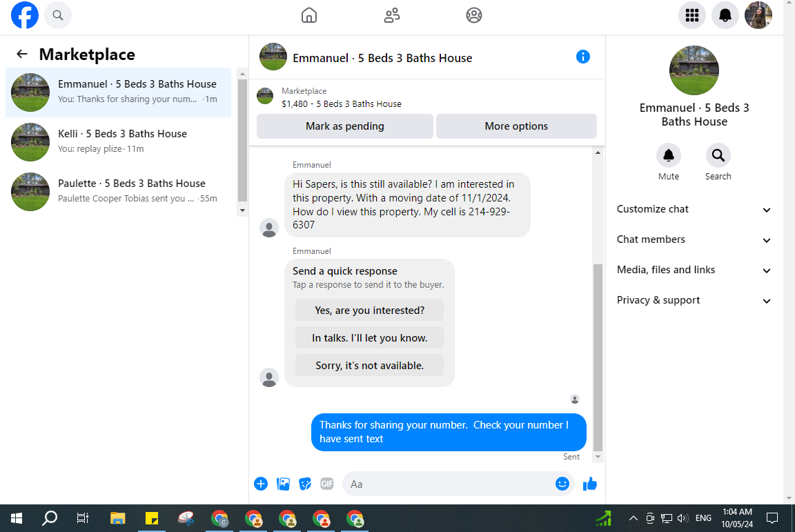The width and height of the screenshot is (795, 532).
Task: Open the notifications bell in the header
Action: pyautogui.click(x=725, y=15)
